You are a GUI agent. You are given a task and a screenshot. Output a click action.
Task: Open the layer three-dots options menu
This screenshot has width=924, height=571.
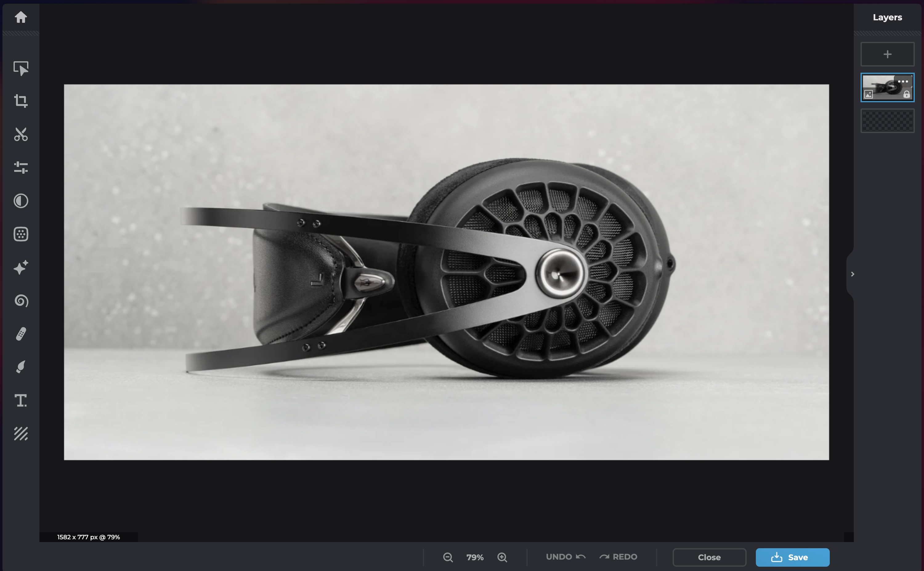(x=903, y=82)
